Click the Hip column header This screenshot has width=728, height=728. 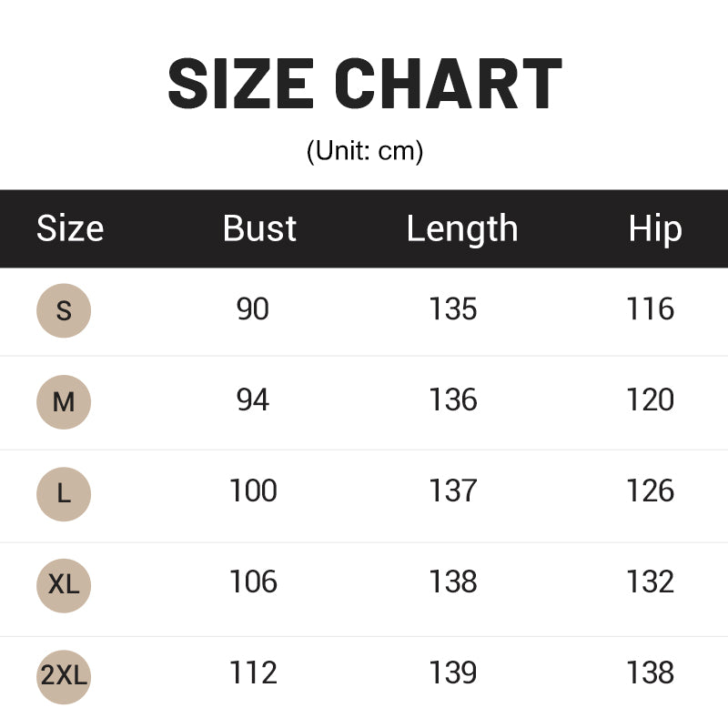pyautogui.click(x=654, y=228)
